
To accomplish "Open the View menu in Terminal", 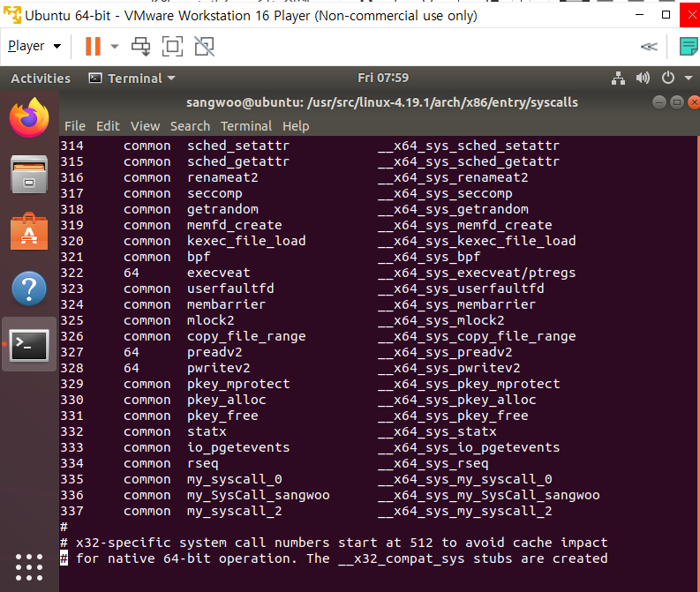I will [x=145, y=126].
